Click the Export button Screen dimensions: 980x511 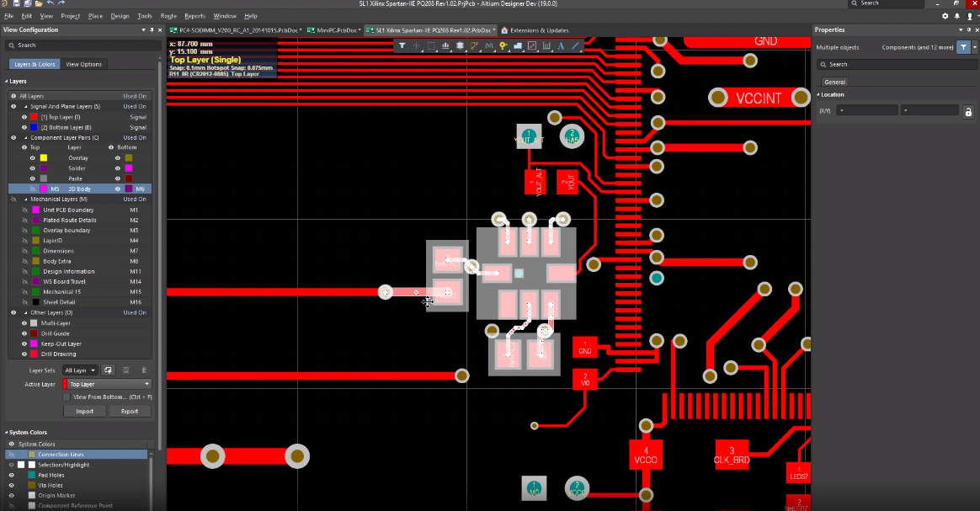(130, 411)
